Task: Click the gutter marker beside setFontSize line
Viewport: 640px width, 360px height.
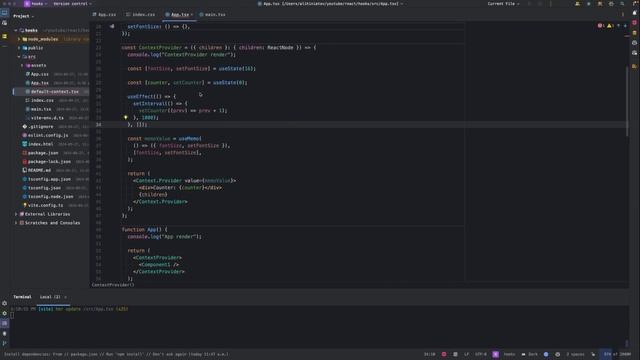Action: [x=112, y=27]
